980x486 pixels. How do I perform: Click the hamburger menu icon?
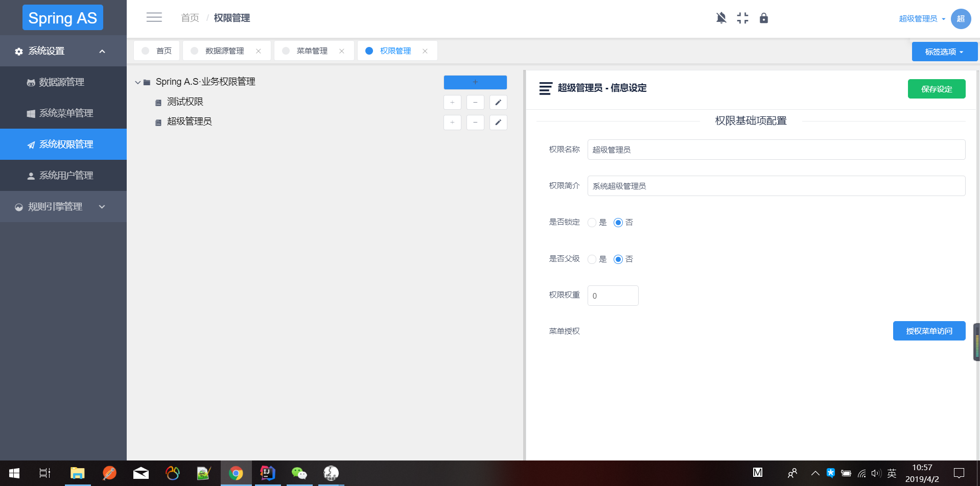click(154, 17)
